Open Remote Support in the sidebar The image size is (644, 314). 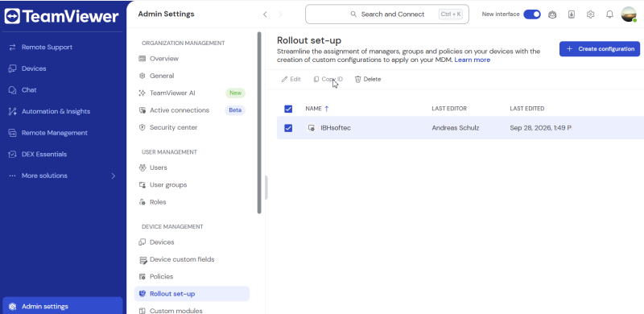click(x=47, y=48)
